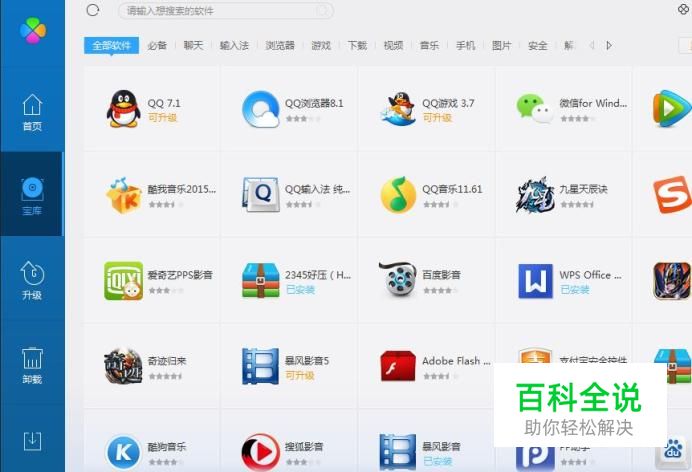
Task: Click the download arrow icon in the sidebar
Action: click(32, 441)
